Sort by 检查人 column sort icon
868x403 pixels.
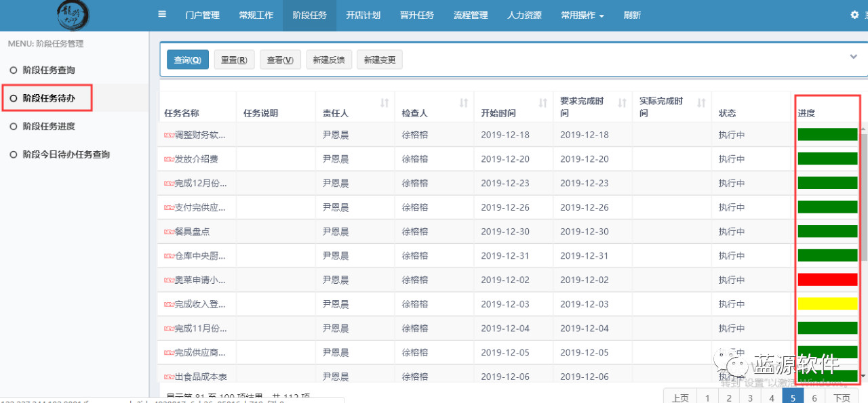click(464, 103)
